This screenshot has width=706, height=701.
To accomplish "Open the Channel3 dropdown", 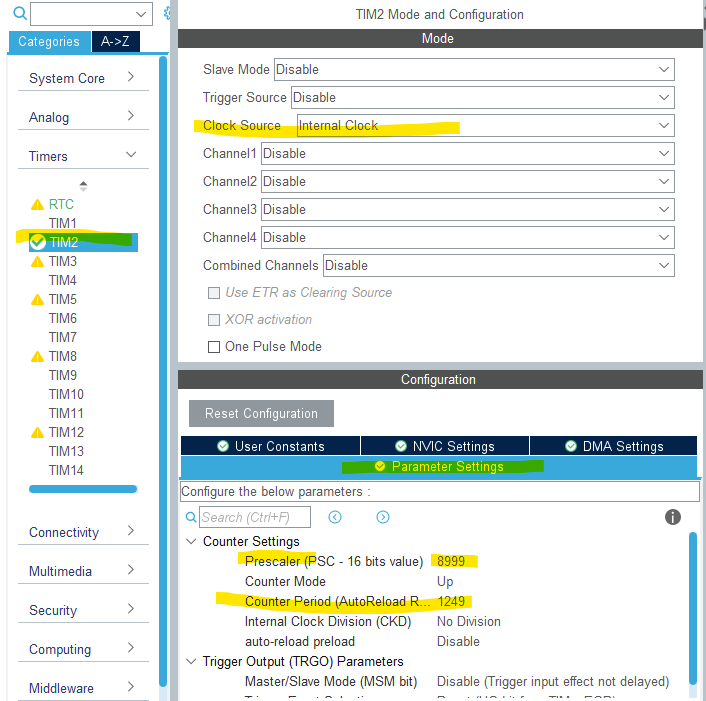I will coord(468,209).
